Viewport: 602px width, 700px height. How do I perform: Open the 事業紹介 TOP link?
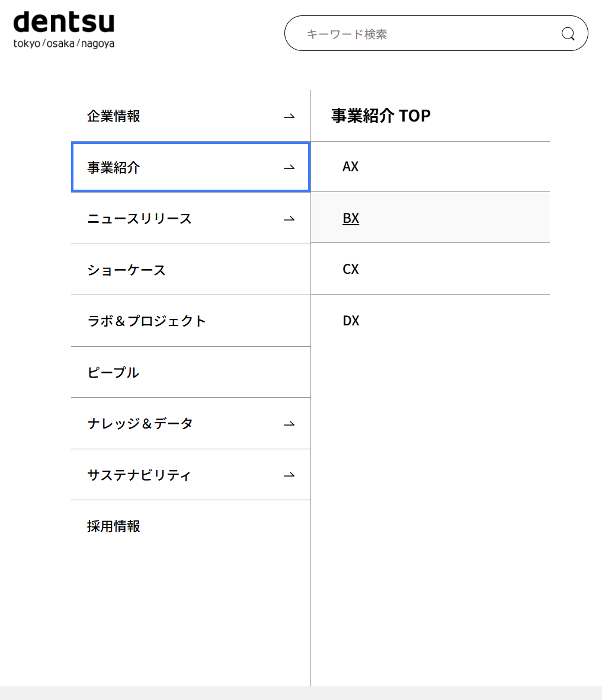coord(380,116)
